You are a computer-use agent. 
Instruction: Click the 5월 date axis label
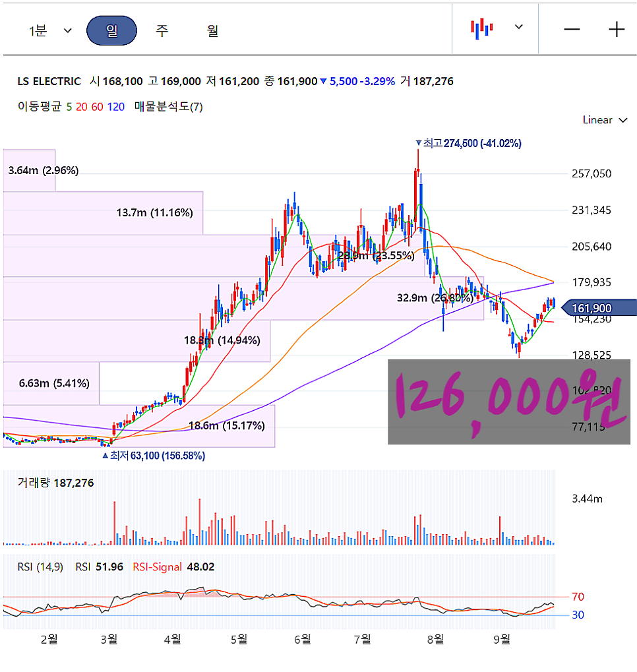(x=239, y=640)
